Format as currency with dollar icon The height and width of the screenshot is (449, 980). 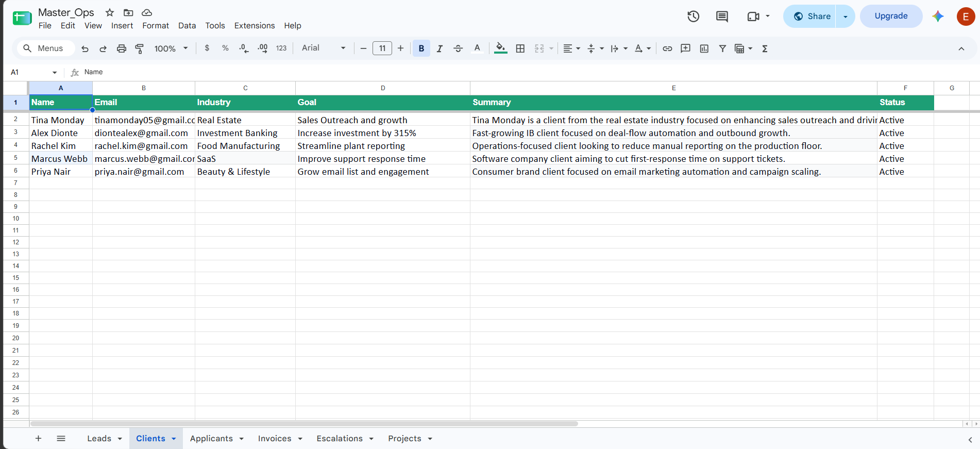pos(207,48)
